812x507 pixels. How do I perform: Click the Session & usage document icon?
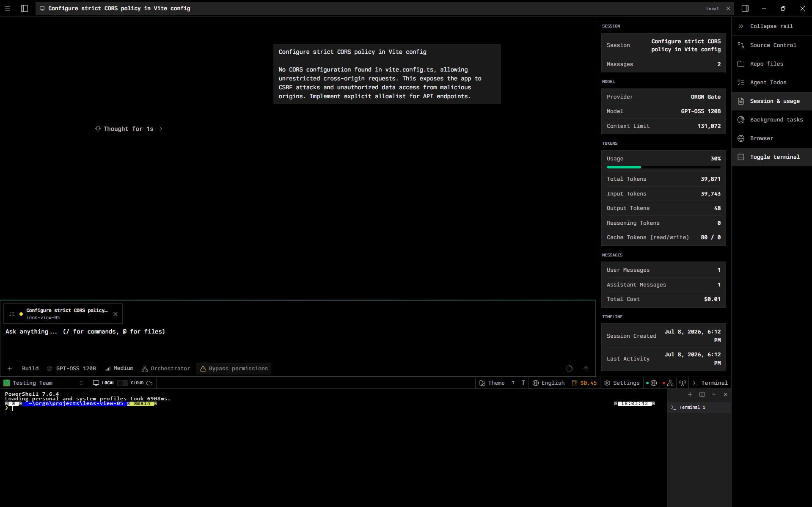click(741, 101)
